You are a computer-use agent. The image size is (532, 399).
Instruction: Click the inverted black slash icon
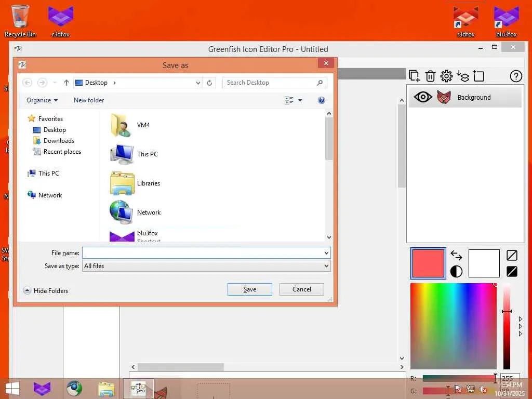coord(512,271)
